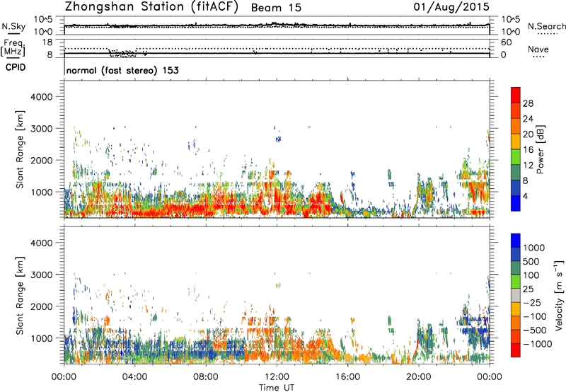Select the 'Time UT' axis label
566x392 pixels.
pyautogui.click(x=277, y=388)
